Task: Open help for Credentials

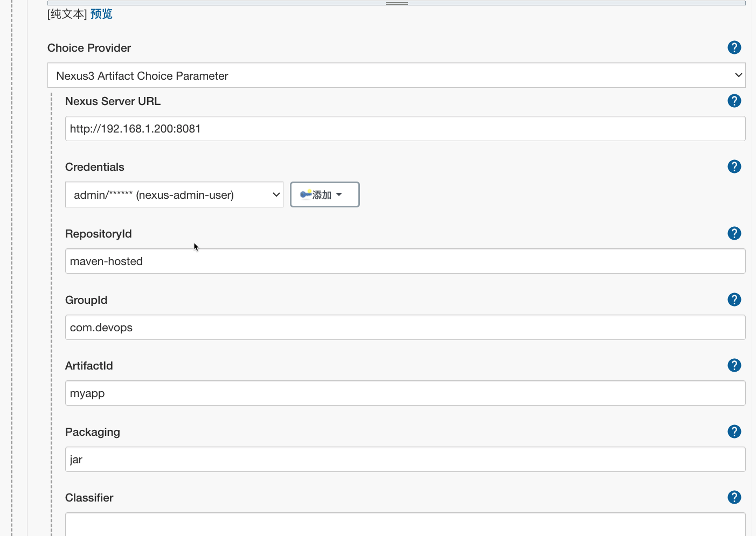Action: point(734,166)
